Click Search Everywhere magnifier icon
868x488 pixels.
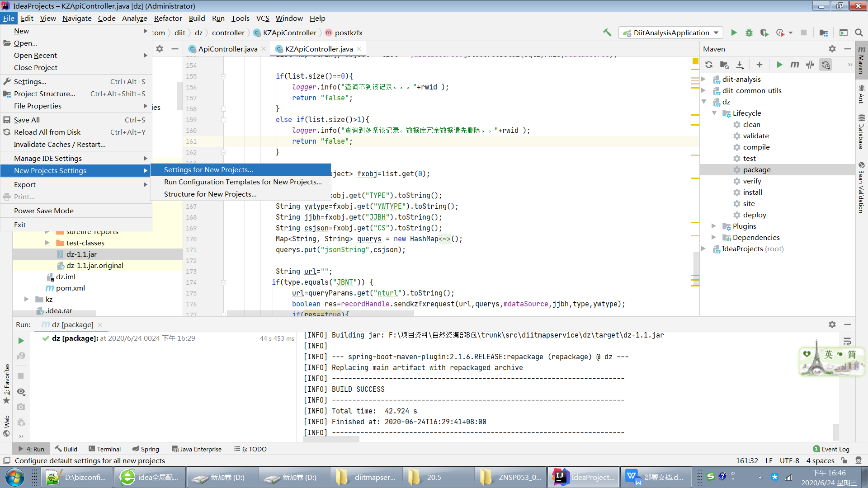[x=859, y=33]
